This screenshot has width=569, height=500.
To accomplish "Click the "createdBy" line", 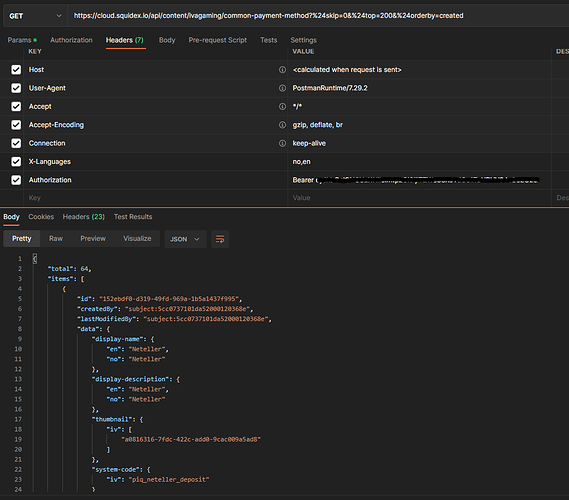I will [165, 309].
